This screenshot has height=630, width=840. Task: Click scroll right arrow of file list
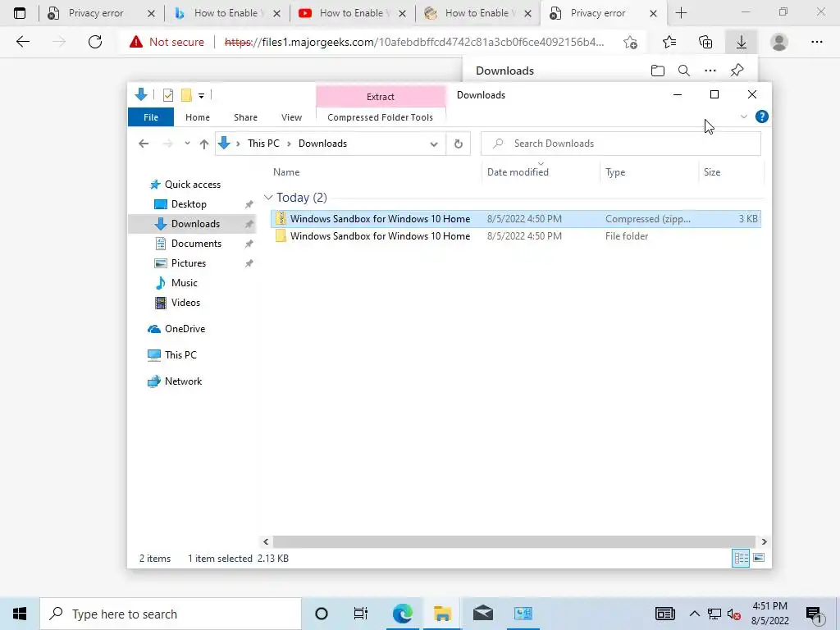(x=764, y=541)
